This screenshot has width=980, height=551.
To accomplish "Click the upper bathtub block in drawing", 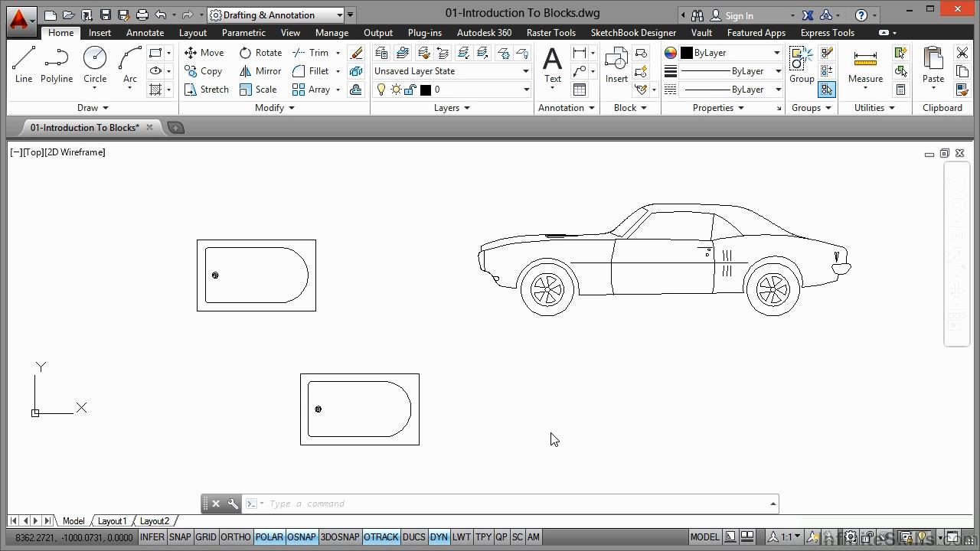I will click(x=256, y=275).
